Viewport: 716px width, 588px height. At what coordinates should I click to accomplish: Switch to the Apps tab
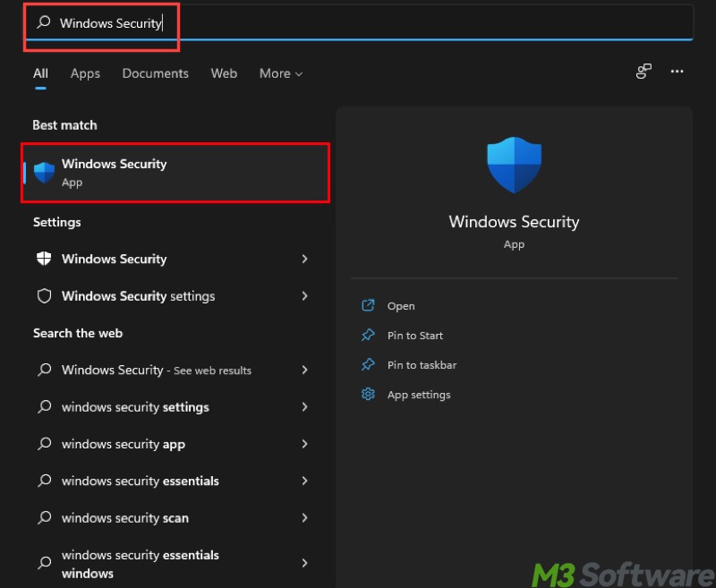click(x=85, y=73)
